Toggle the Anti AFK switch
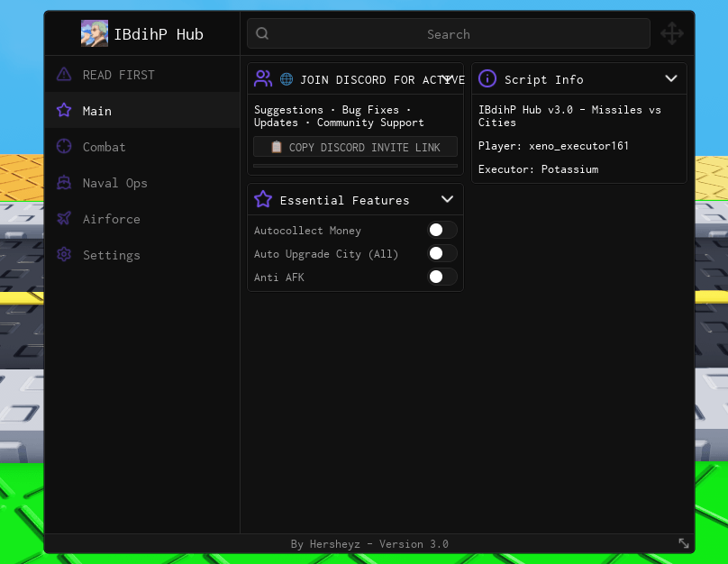The width and height of the screenshot is (728, 564). pyautogui.click(x=442, y=277)
